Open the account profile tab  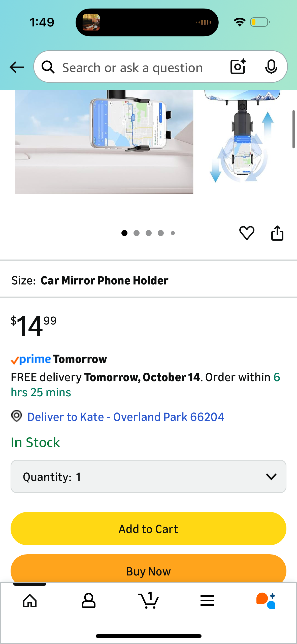(x=89, y=601)
